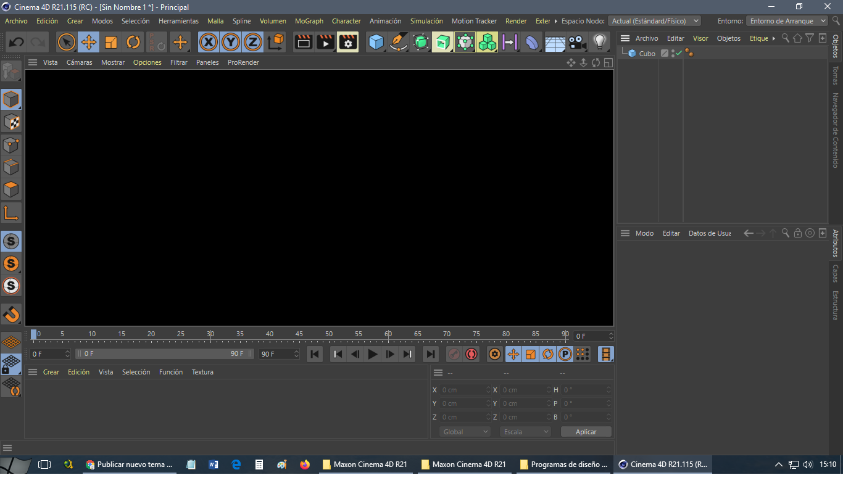Click the MoGraph Cloner green cubes icon
The image size is (843, 504).
[x=487, y=43]
